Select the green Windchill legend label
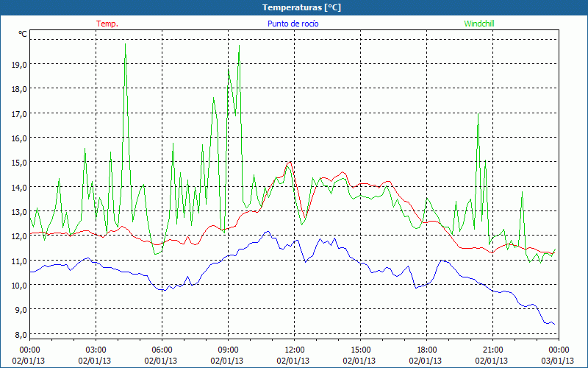This screenshot has height=368, width=588. point(479,24)
